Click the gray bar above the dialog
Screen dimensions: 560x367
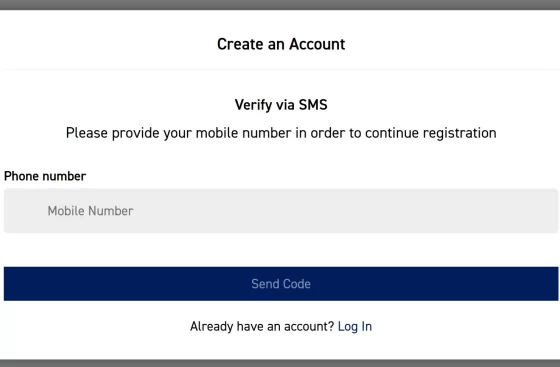click(x=280, y=5)
